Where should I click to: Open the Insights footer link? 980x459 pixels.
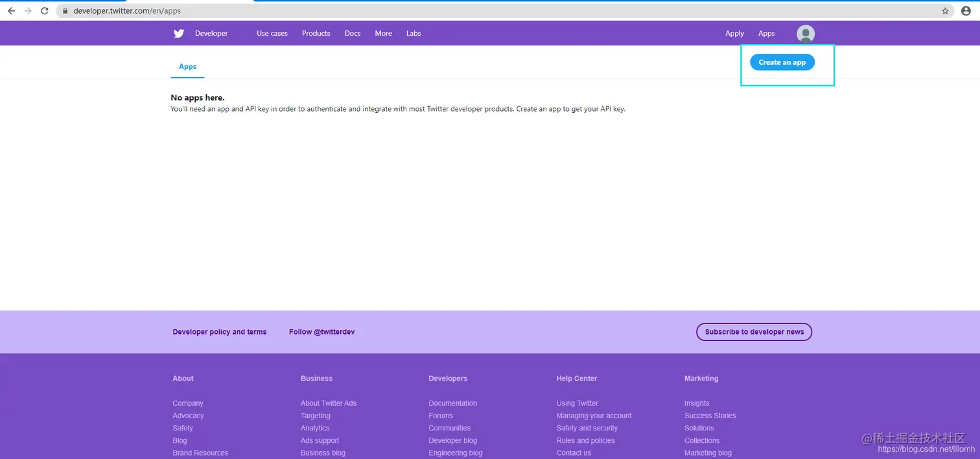(697, 403)
